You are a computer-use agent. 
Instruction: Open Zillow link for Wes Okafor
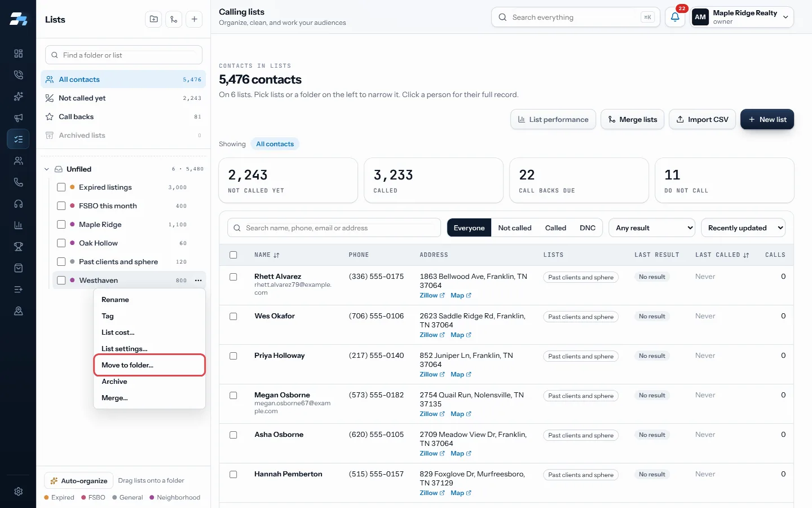pyautogui.click(x=432, y=335)
